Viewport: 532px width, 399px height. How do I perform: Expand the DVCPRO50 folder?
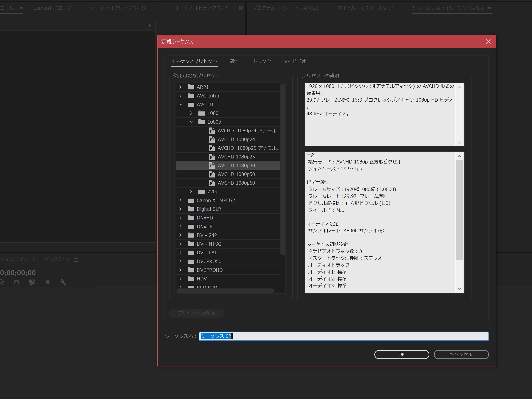(180, 261)
